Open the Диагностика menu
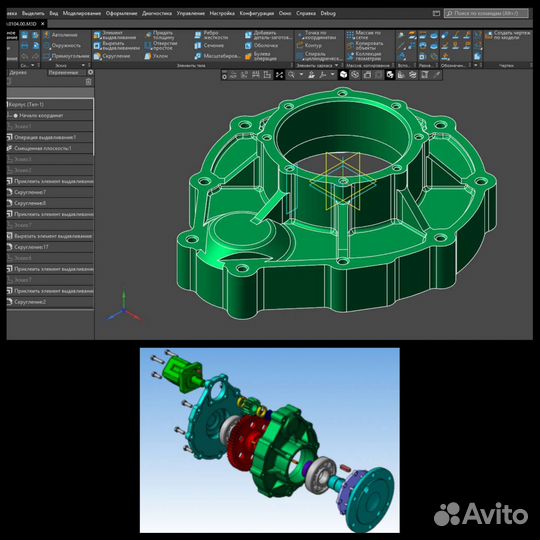Image resolution: width=540 pixels, height=540 pixels. [157, 13]
